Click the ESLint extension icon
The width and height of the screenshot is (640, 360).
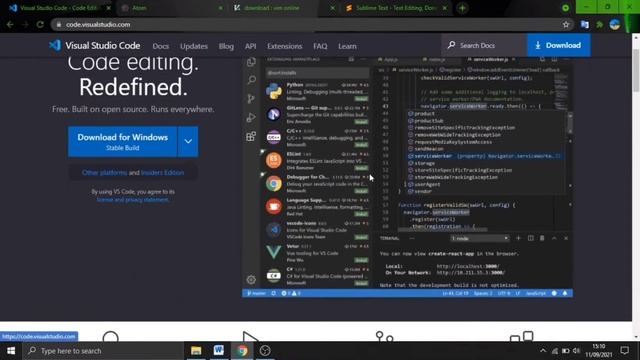click(x=274, y=160)
